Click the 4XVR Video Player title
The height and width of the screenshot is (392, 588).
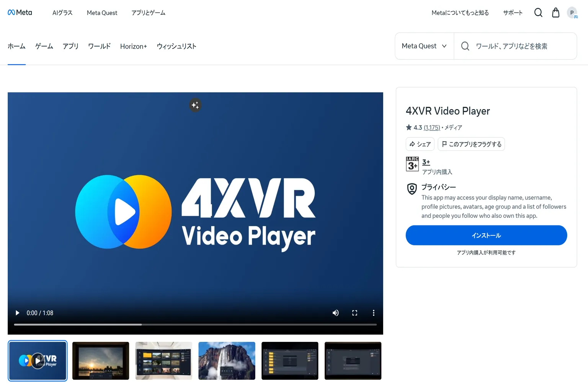[448, 111]
